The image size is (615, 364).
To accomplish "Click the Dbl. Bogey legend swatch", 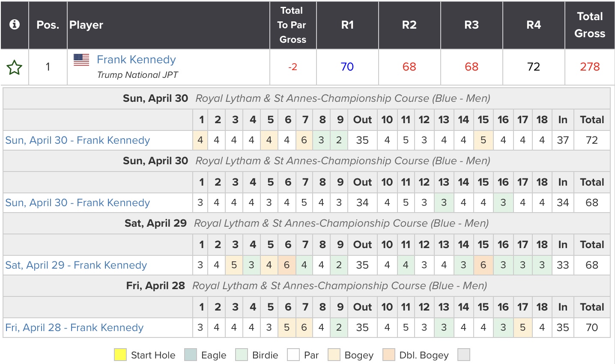I will (388, 355).
